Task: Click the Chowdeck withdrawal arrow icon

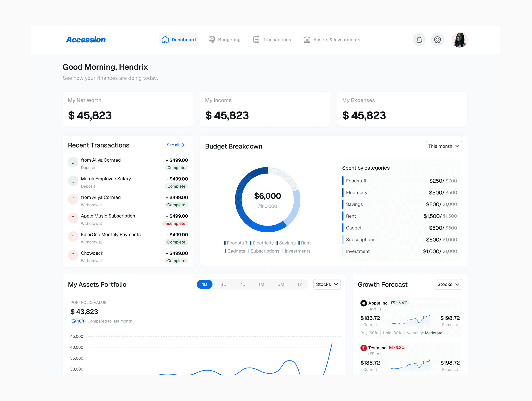Action: [73, 255]
